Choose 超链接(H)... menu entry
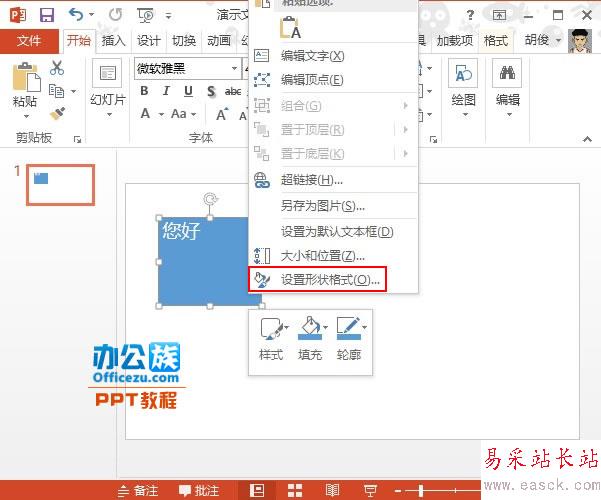 [x=333, y=179]
